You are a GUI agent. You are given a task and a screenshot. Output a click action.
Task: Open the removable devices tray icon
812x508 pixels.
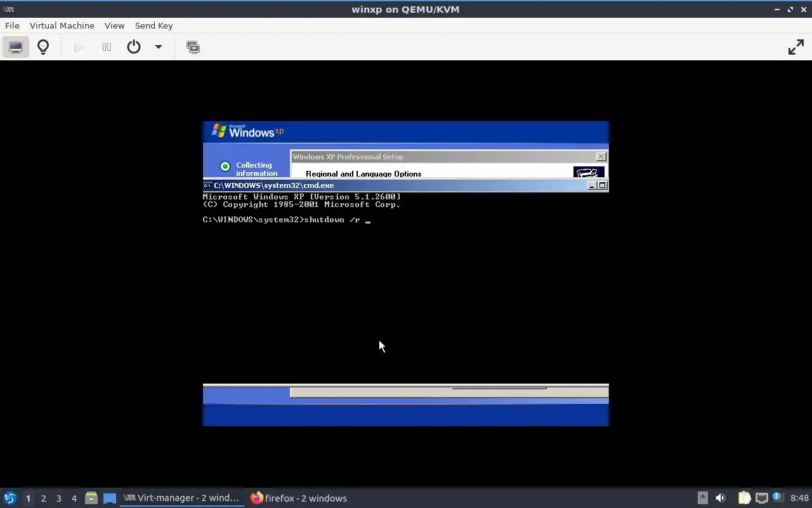pos(702,498)
